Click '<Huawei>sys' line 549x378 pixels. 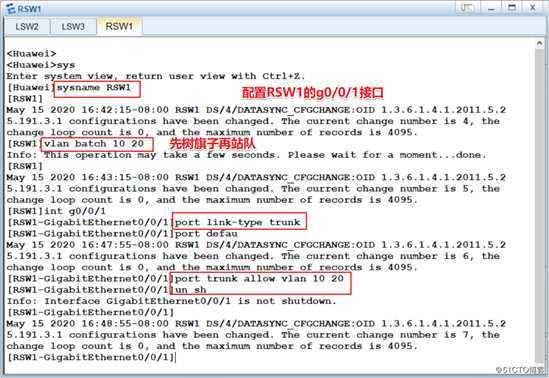(41, 65)
